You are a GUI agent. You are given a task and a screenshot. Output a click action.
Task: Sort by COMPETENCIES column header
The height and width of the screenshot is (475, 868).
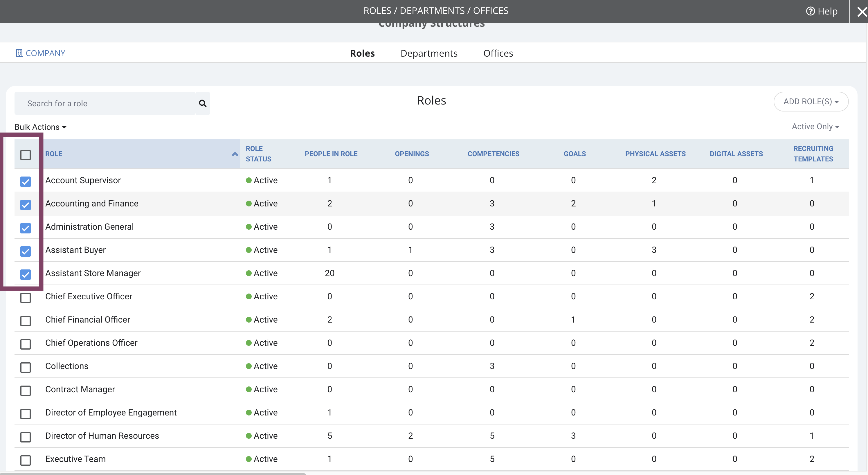(493, 154)
